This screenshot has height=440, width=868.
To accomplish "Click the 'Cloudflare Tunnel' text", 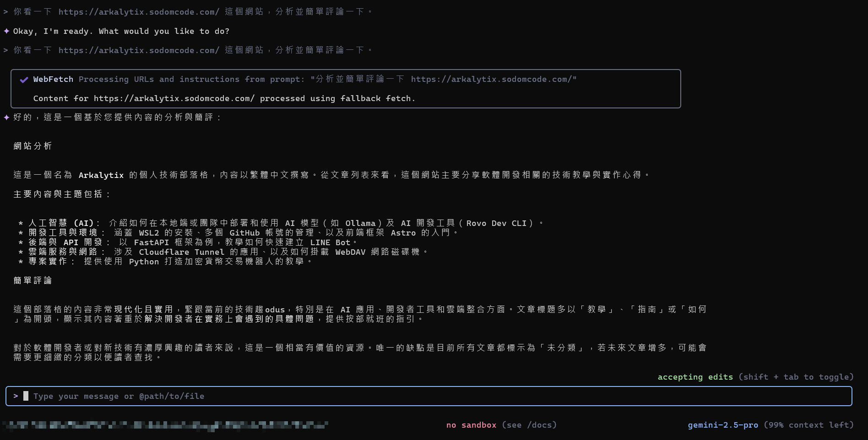I will click(182, 252).
